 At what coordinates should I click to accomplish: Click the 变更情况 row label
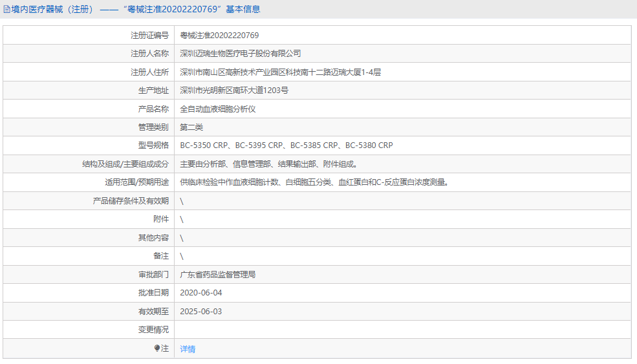point(153,330)
